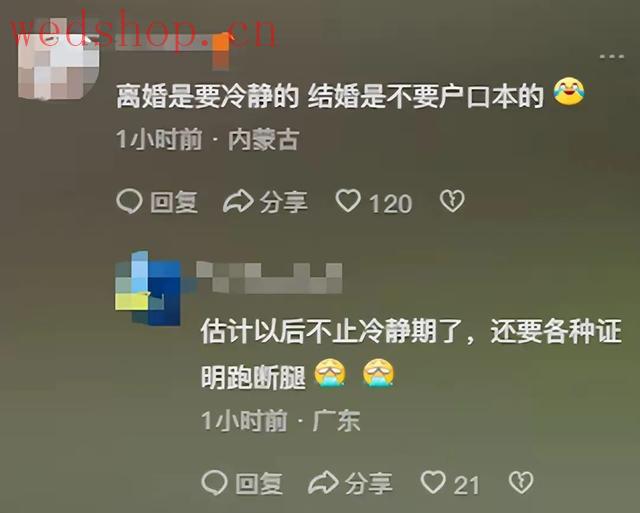Like the reply comment with 21 likes

(433, 482)
